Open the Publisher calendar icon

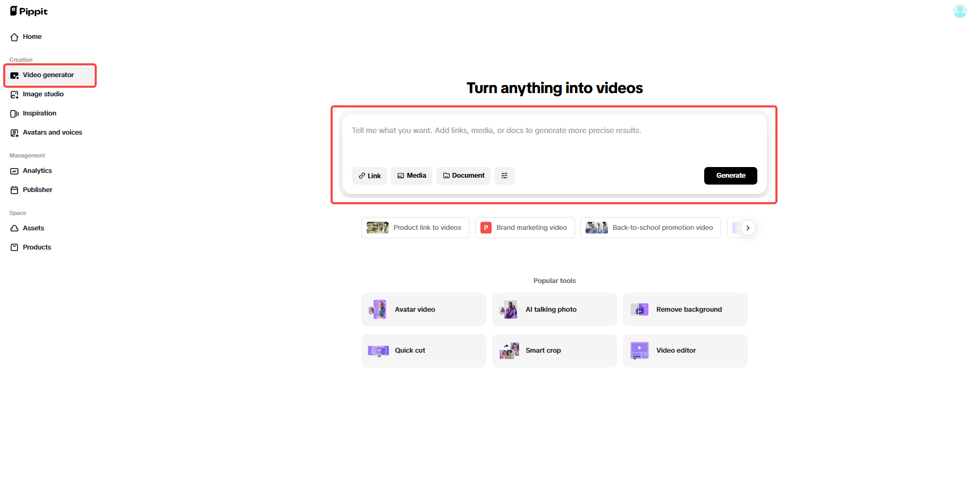point(14,189)
